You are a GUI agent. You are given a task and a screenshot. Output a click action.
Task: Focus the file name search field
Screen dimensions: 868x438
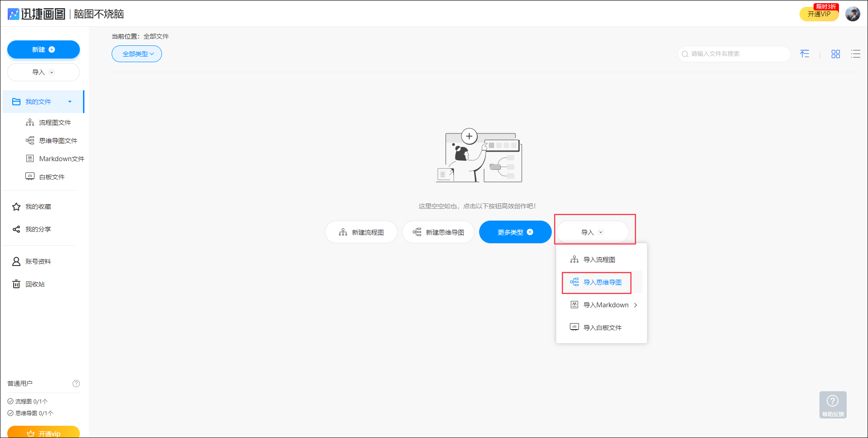click(x=734, y=54)
